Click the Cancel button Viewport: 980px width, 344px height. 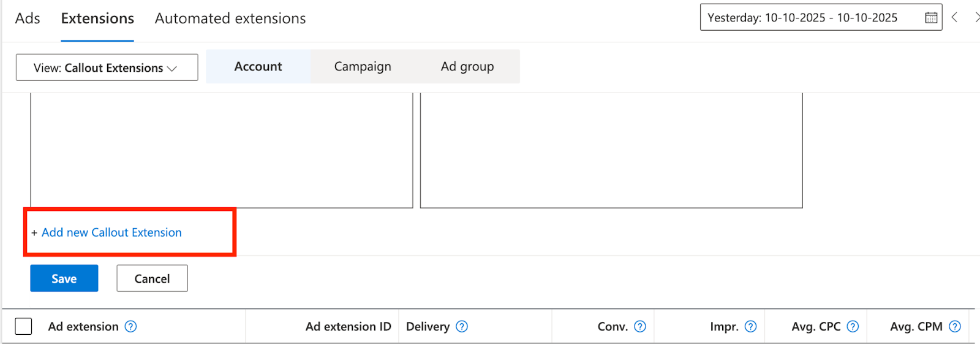[x=152, y=279]
